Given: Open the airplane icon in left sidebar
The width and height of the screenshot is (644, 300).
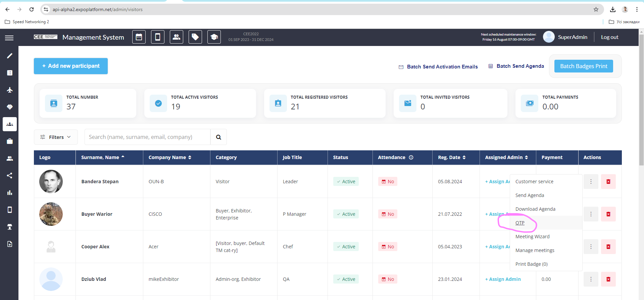Looking at the screenshot, I should (x=10, y=90).
